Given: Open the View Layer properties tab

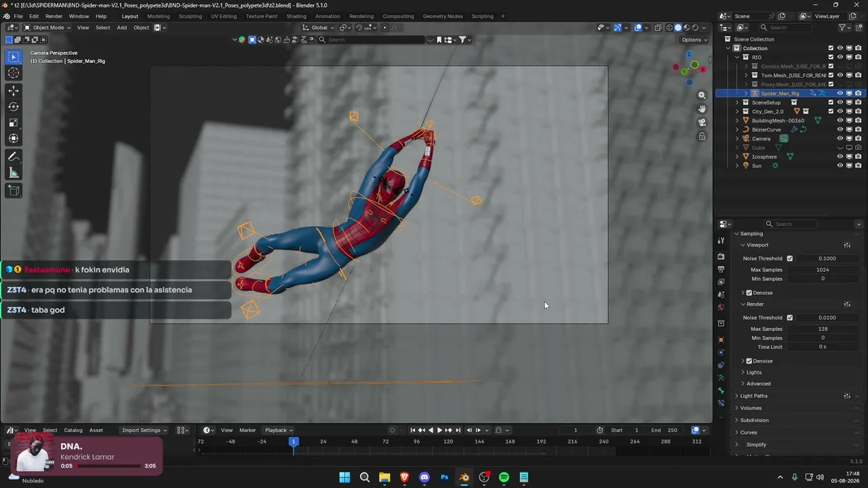Looking at the screenshot, I should 721,281.
